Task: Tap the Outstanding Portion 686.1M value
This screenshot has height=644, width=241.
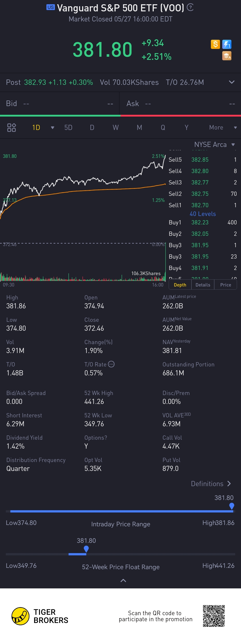Action: tap(173, 373)
